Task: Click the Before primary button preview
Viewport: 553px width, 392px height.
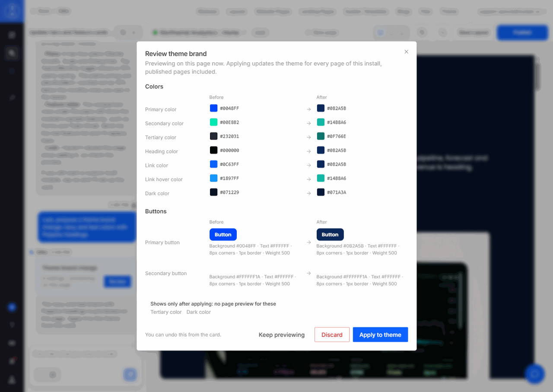Action: 223,234
